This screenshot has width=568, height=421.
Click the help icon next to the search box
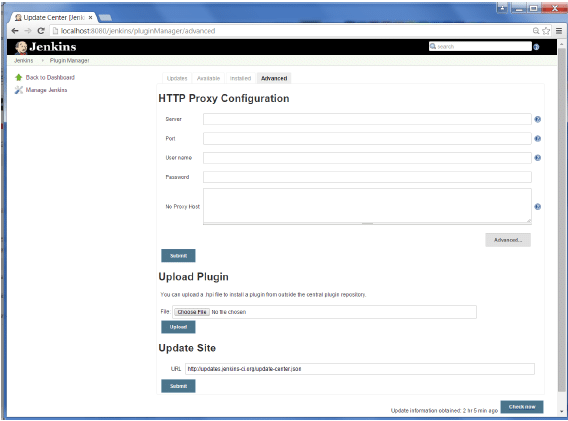click(x=536, y=47)
